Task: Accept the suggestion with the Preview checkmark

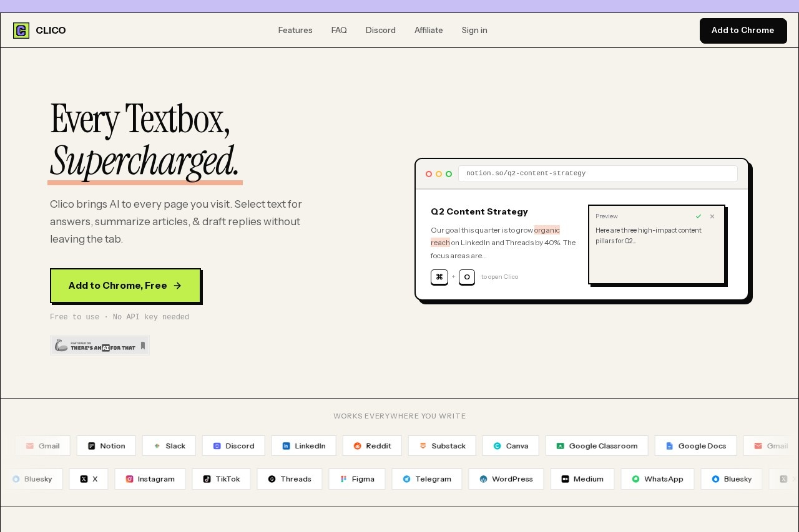Action: 699,216
